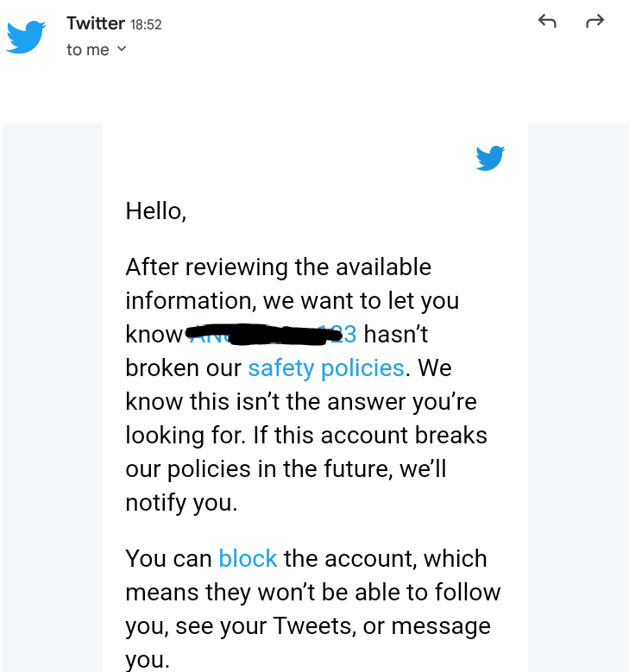Image resolution: width=629 pixels, height=672 pixels.
Task: Click the forward arrow icon
Action: tap(594, 21)
